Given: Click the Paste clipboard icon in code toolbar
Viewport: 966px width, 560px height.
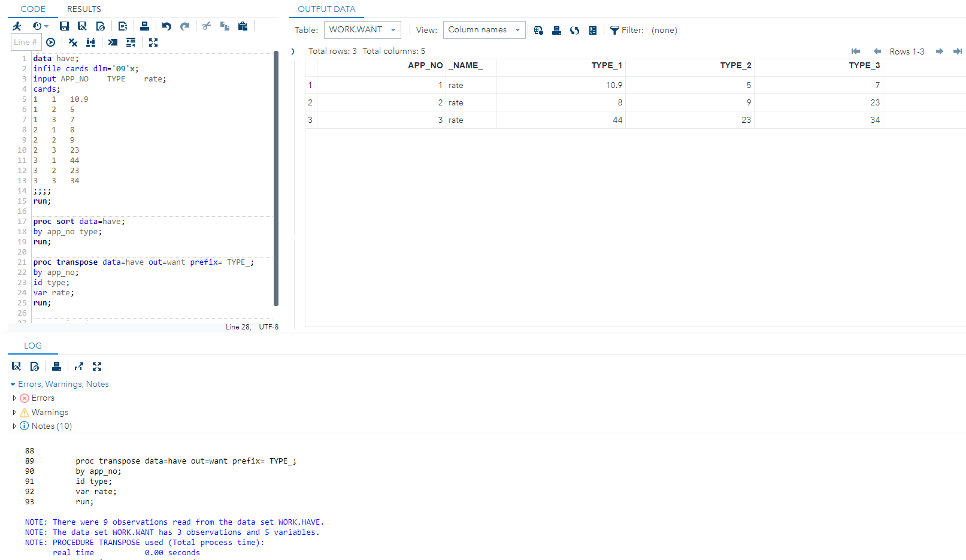Looking at the screenshot, I should click(243, 26).
